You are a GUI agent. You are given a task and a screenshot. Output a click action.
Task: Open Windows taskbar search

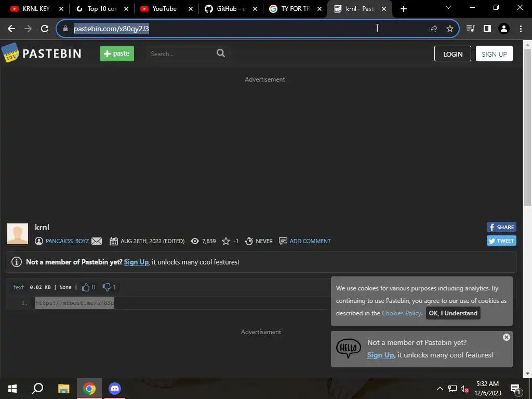coord(37,389)
